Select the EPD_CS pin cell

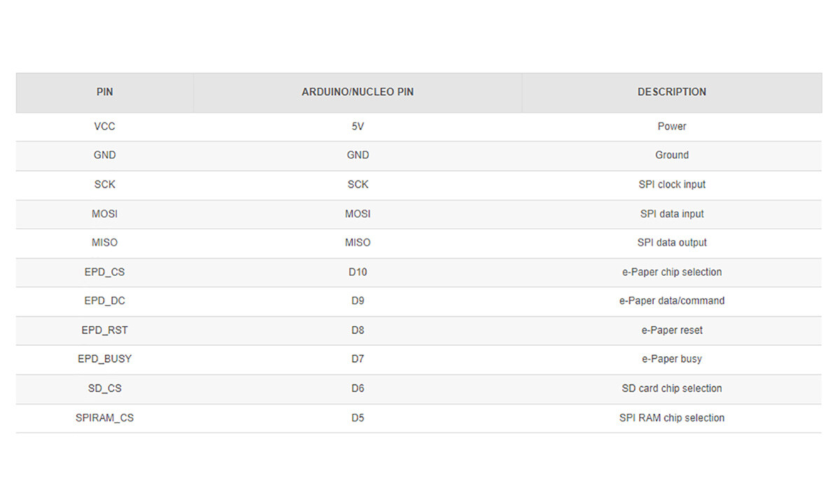[x=105, y=272]
